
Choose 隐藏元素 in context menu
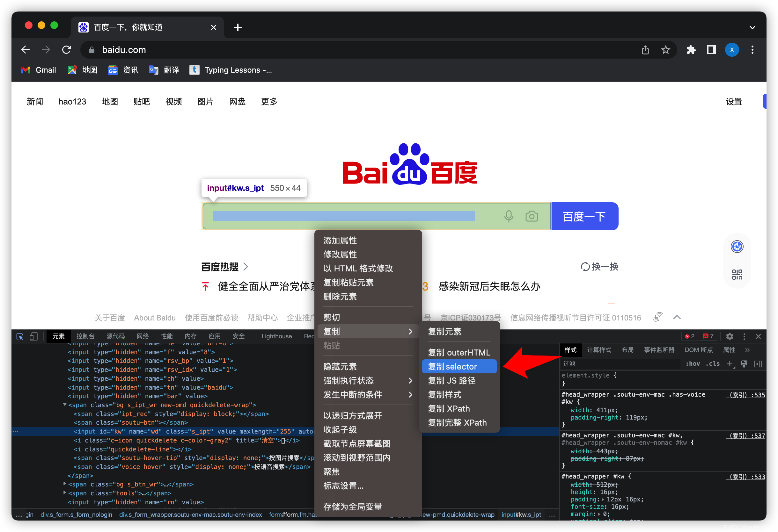[368, 367]
